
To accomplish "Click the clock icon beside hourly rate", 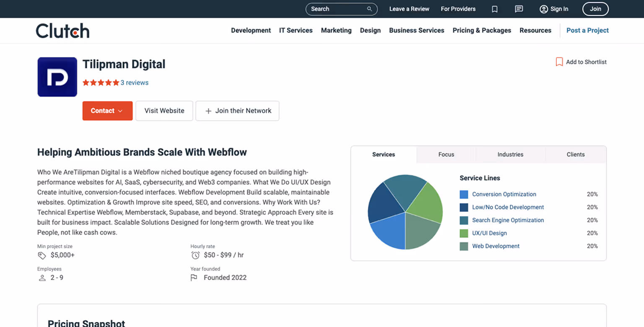I will coord(195,255).
